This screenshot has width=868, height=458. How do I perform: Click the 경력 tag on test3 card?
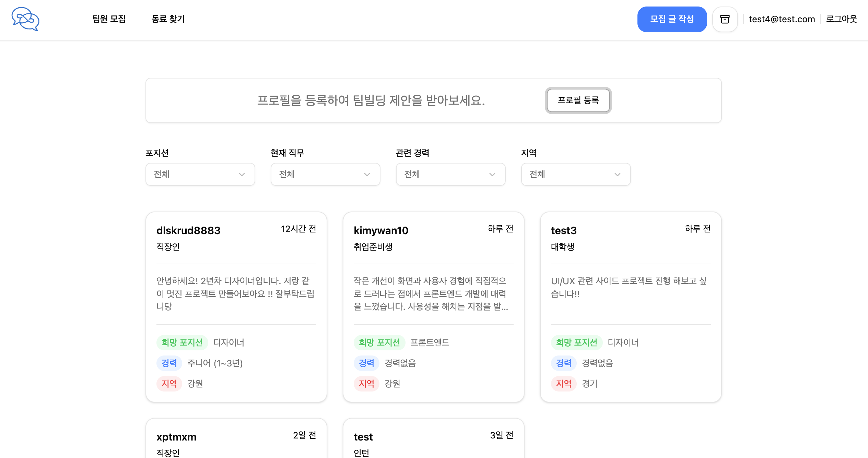pyautogui.click(x=563, y=363)
